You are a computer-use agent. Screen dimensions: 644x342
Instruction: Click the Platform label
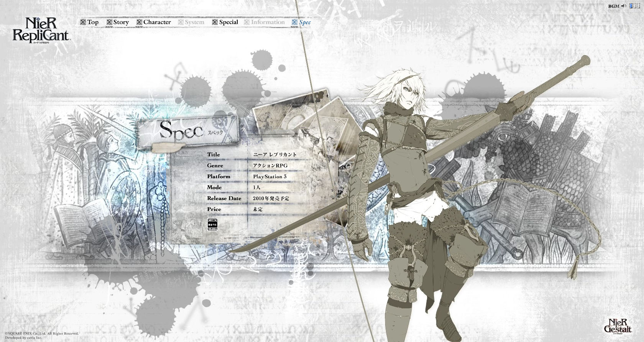pyautogui.click(x=219, y=177)
